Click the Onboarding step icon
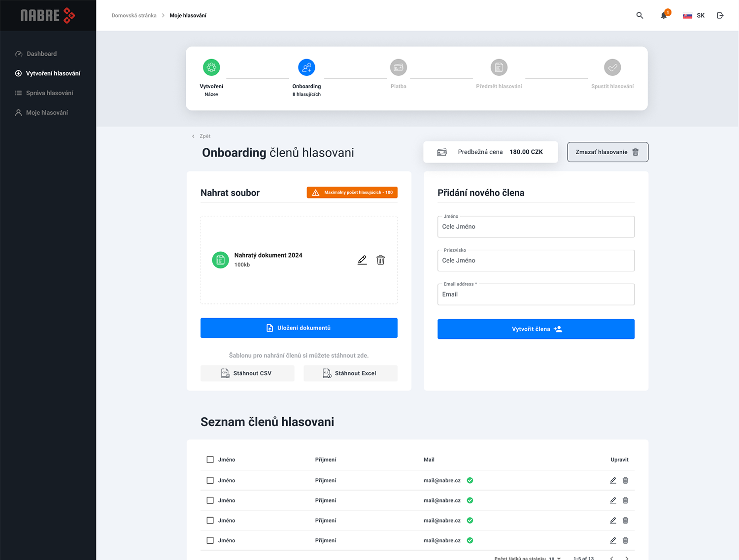This screenshot has width=739, height=560. click(x=306, y=67)
